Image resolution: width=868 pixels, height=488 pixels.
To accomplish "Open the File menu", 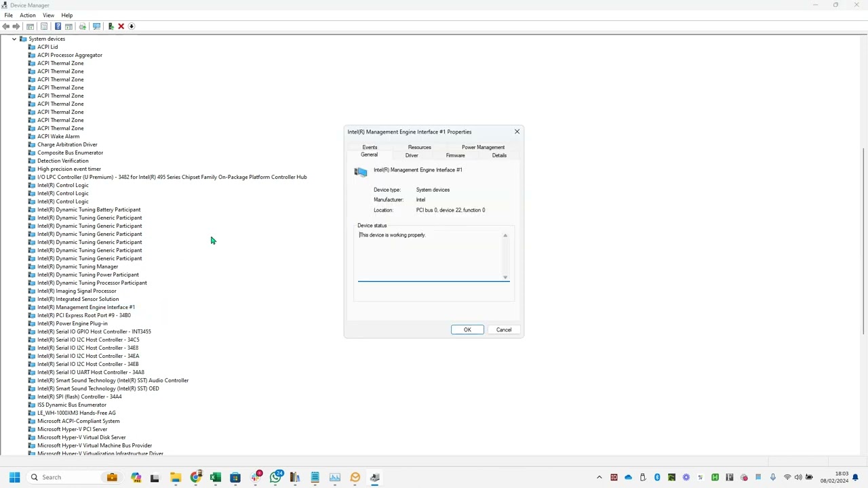I will [9, 15].
